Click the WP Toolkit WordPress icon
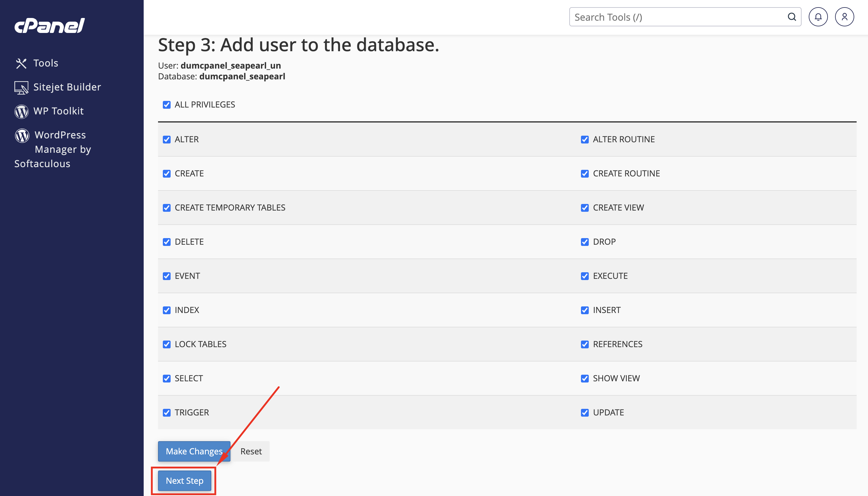 coord(22,111)
